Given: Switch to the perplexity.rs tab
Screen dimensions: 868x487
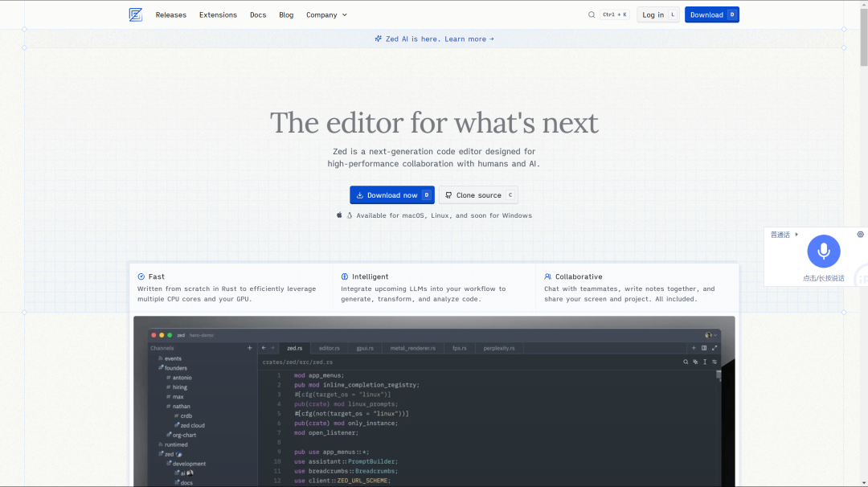Looking at the screenshot, I should click(x=499, y=348).
